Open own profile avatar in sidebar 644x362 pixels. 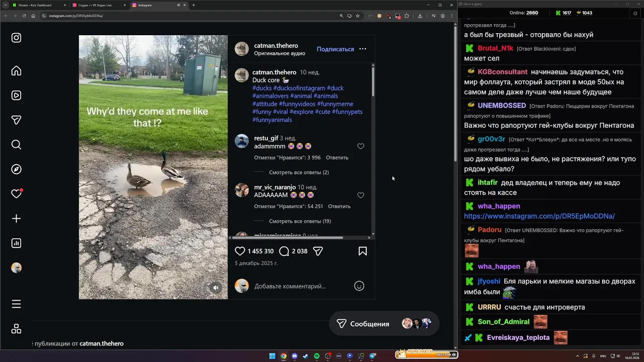[16, 268]
